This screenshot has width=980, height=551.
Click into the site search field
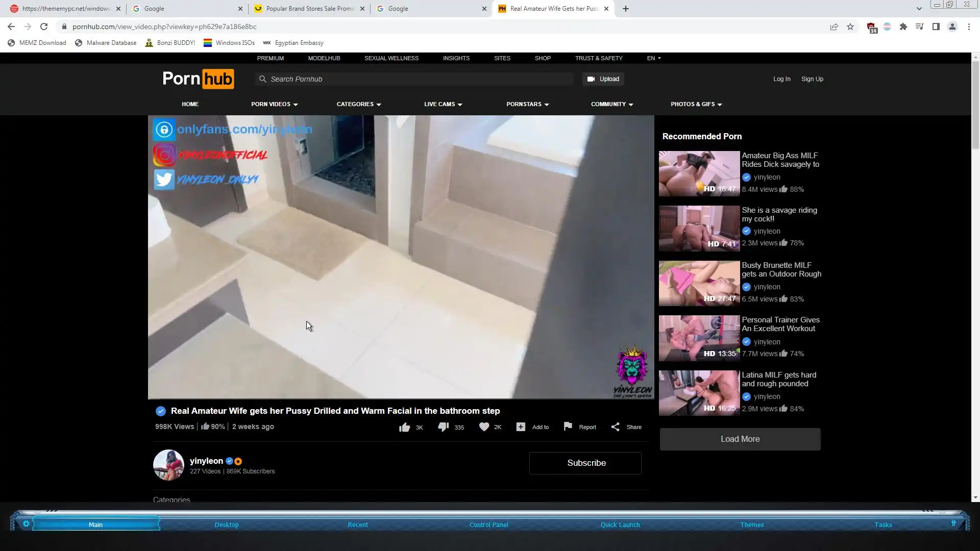(x=419, y=79)
